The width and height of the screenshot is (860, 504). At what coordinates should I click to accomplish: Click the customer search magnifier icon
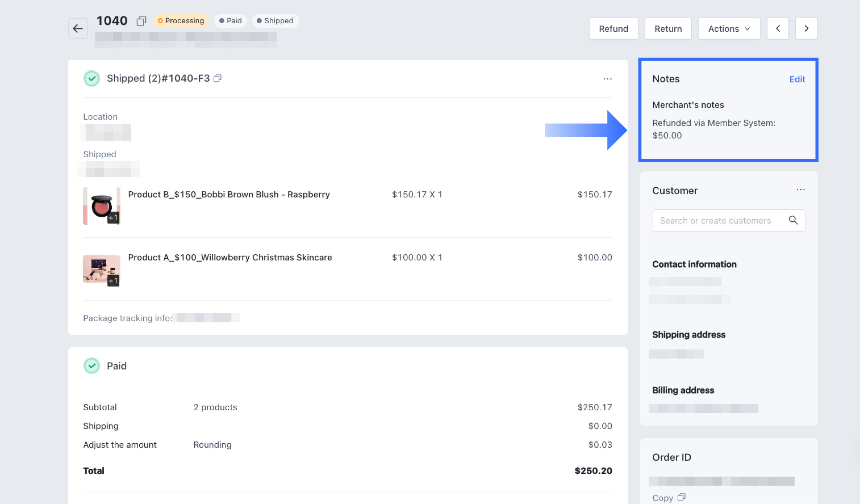tap(793, 220)
